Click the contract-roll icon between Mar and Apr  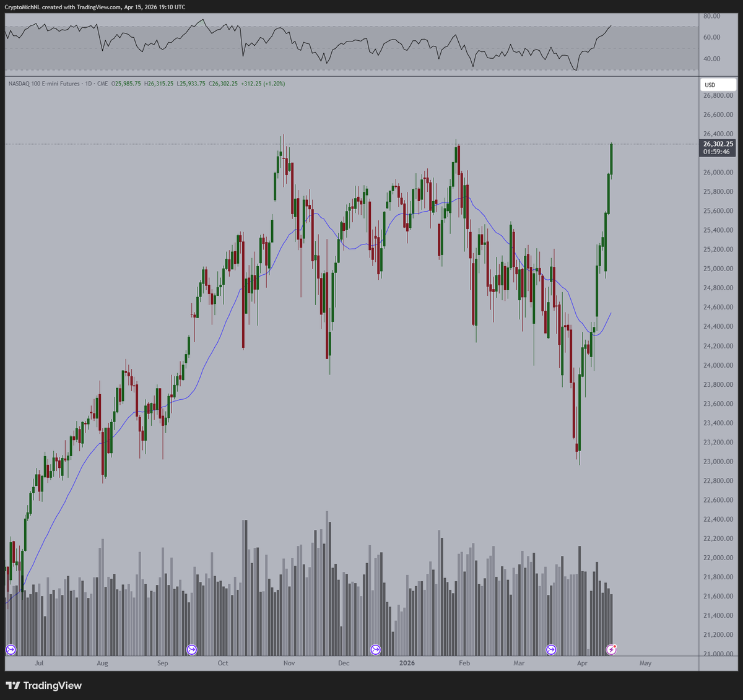point(551,649)
